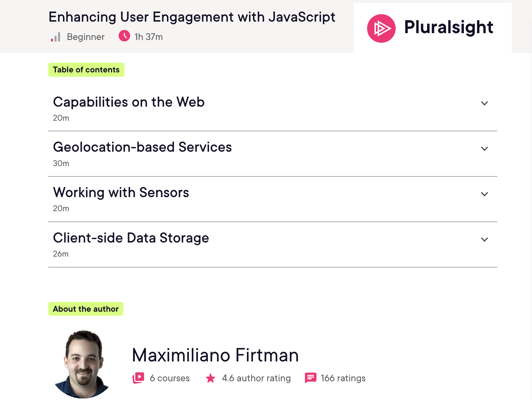Viewport: 532px width, 400px height.
Task: Click the Pluralsight brand name text
Action: coord(448,27)
